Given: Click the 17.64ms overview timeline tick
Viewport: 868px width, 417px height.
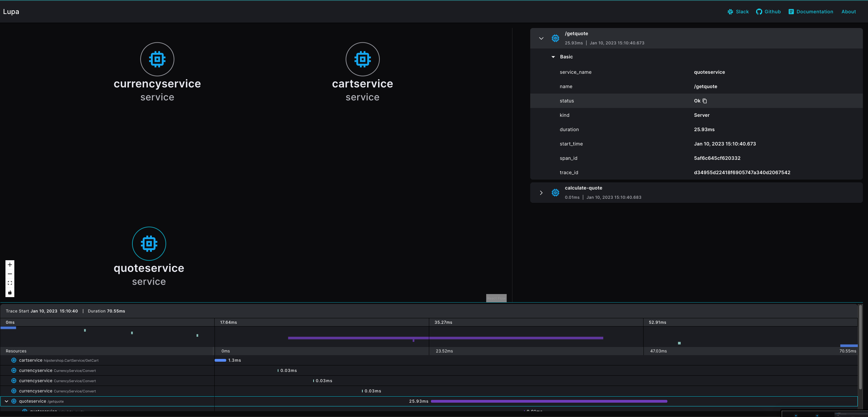Looking at the screenshot, I should [229, 322].
